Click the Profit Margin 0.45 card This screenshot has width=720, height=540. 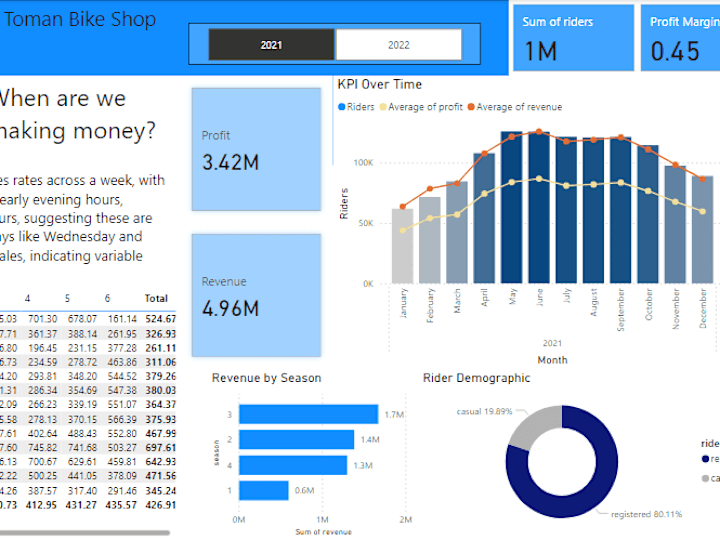[x=681, y=38]
